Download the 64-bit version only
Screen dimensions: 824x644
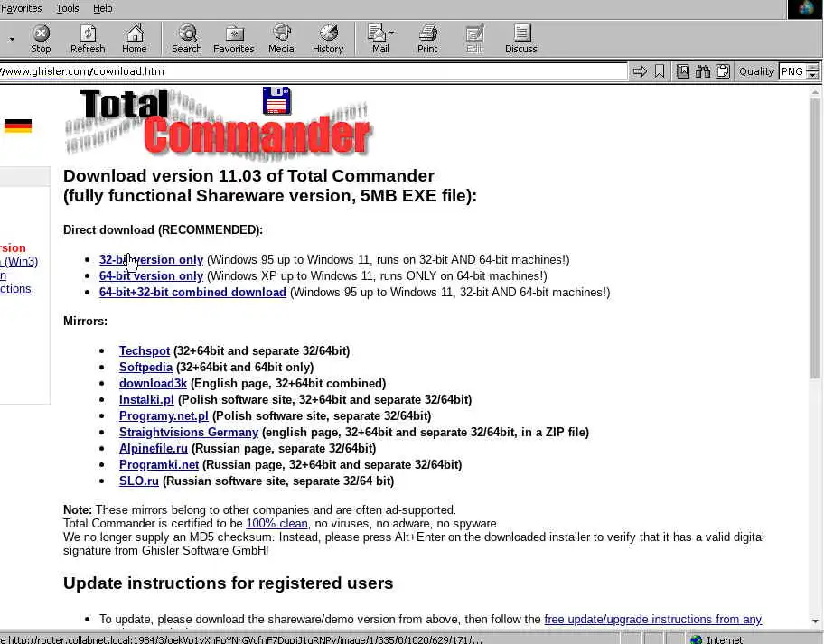point(151,275)
